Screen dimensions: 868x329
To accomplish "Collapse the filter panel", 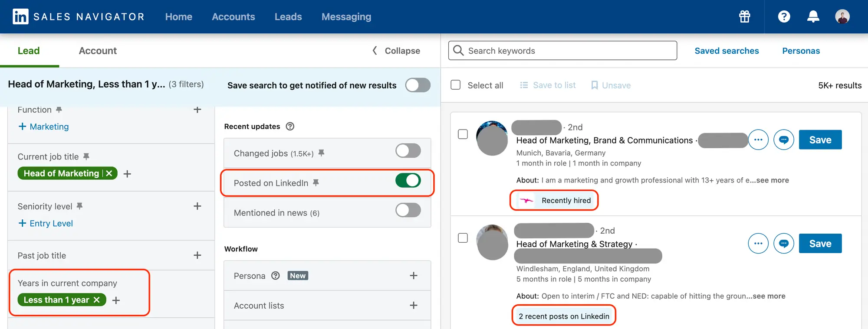I will tap(396, 51).
